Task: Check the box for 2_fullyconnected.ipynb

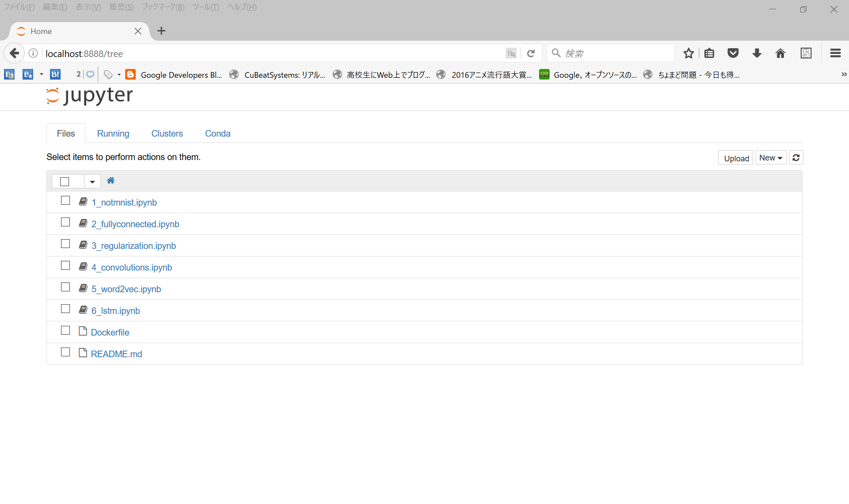Action: (x=65, y=222)
